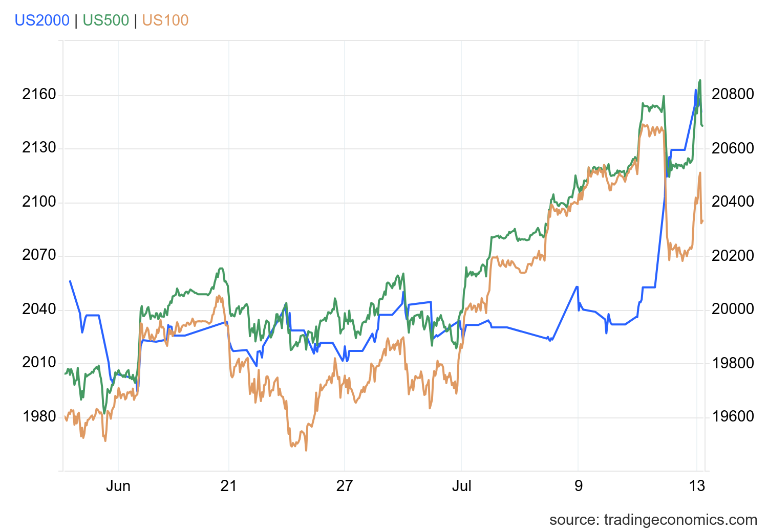Click the 19600 right axis value

[x=733, y=417]
